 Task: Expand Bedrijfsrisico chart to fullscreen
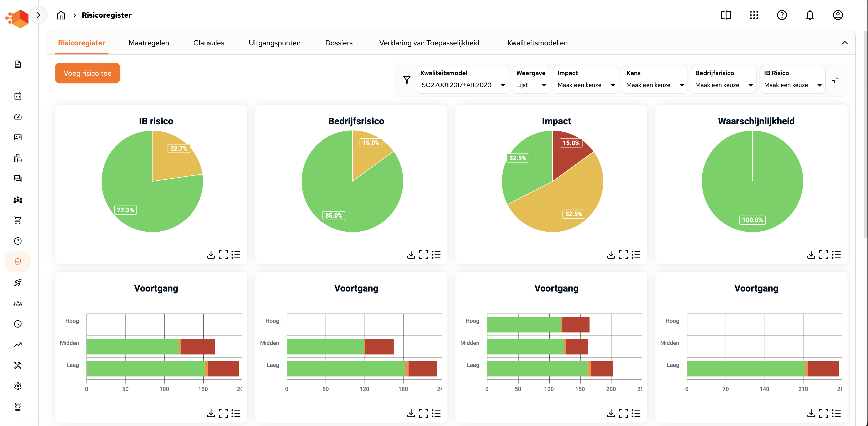424,254
